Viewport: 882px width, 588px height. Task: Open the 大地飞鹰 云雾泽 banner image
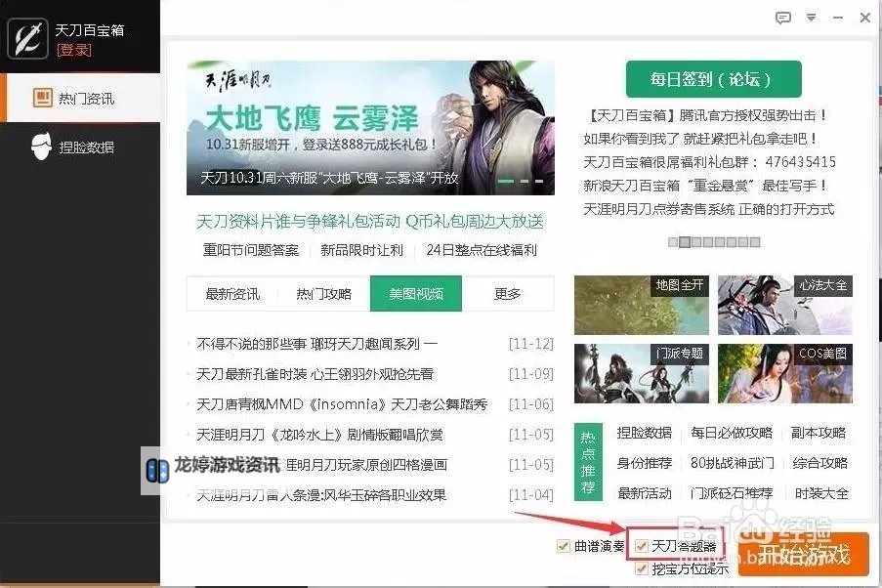tap(370, 127)
